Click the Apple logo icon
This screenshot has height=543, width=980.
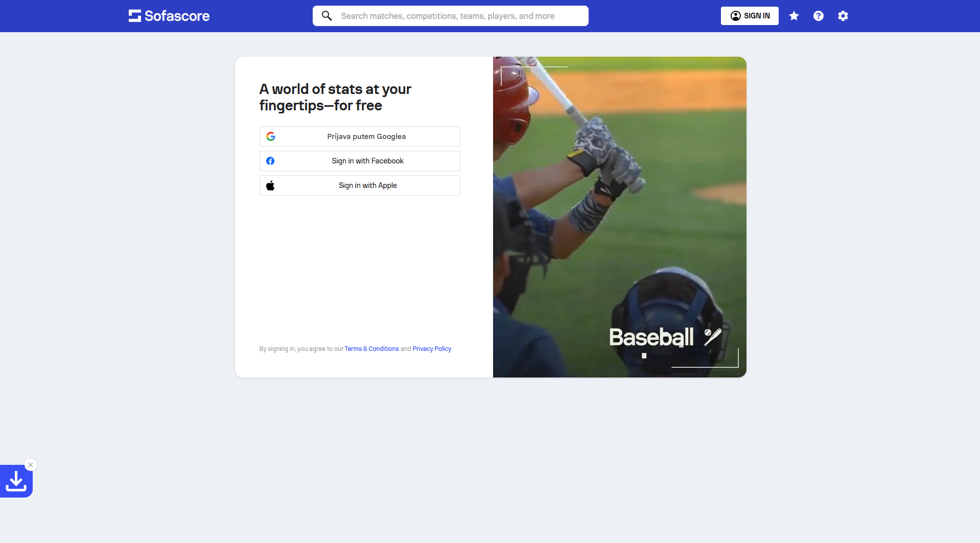[x=270, y=185]
